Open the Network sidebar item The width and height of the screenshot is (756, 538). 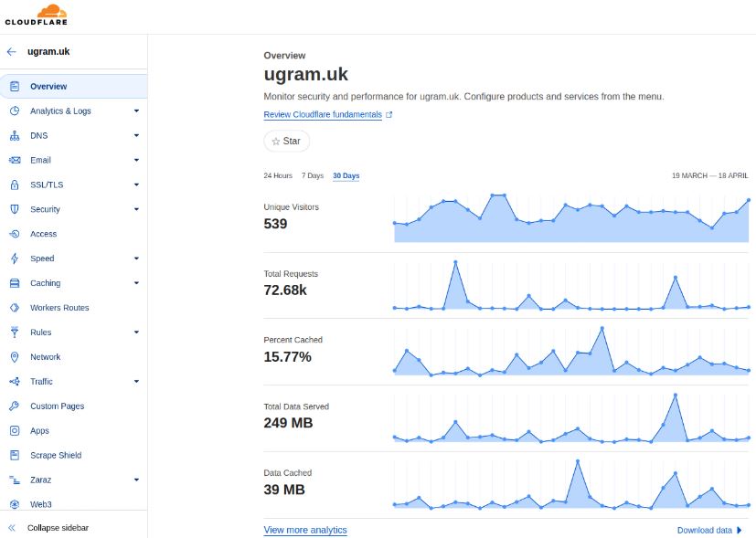[x=74, y=356]
